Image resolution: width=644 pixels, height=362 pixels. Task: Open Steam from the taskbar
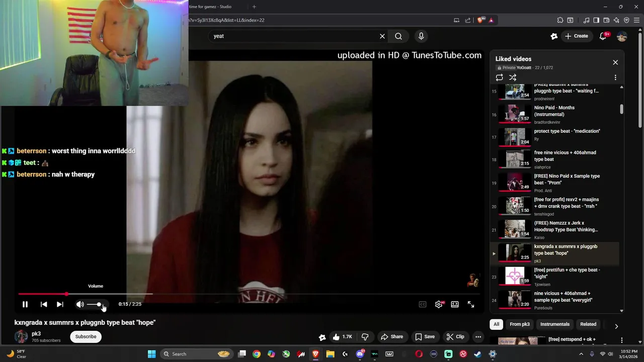click(477, 354)
